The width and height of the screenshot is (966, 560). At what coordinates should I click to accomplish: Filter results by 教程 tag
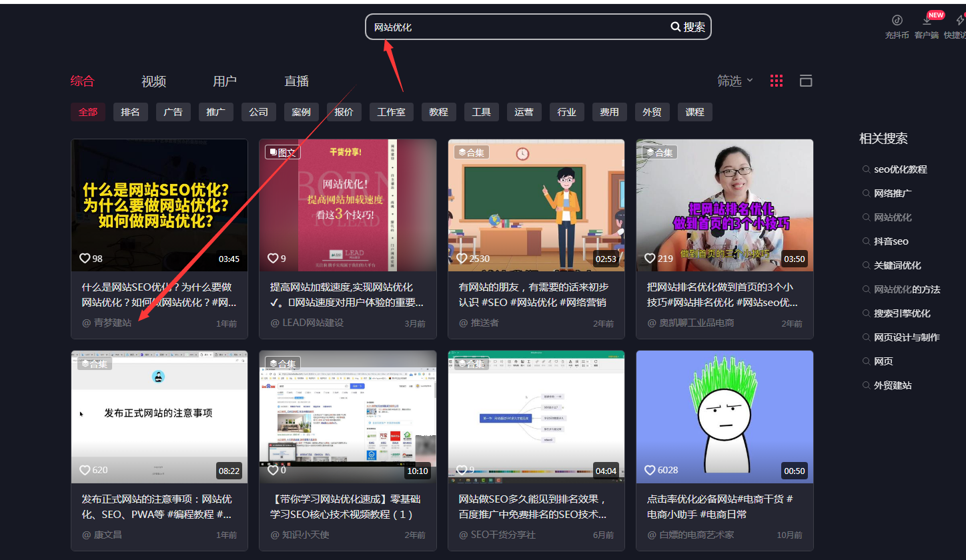438,112
